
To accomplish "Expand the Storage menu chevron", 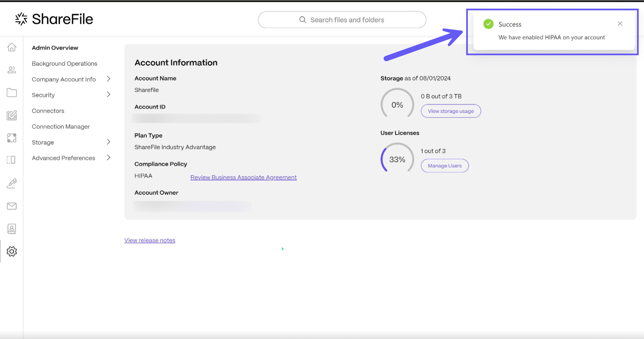I will coord(109,142).
